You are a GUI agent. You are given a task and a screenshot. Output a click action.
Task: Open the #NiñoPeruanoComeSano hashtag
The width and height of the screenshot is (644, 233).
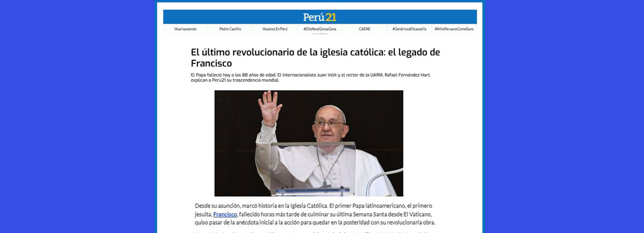pyautogui.click(x=454, y=29)
